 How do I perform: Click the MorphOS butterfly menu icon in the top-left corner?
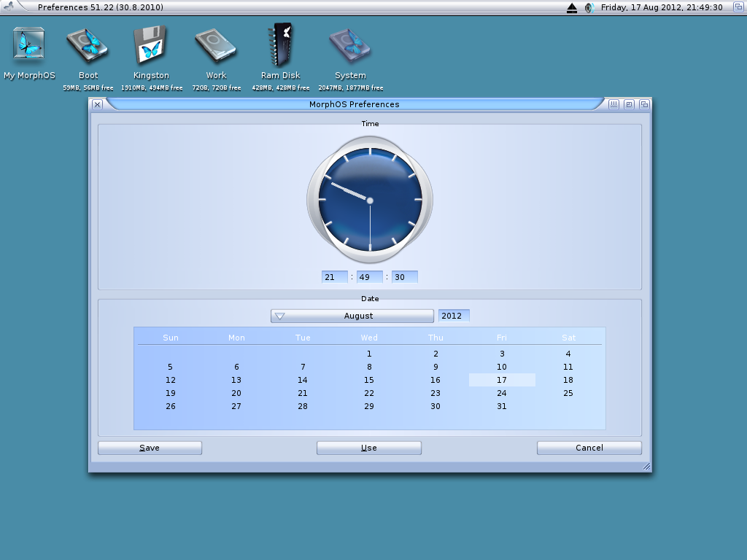9,7
